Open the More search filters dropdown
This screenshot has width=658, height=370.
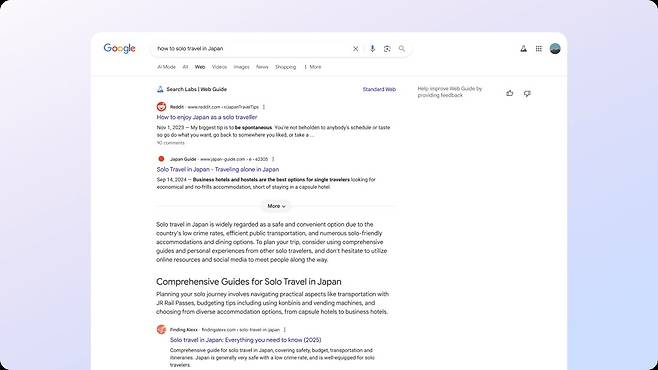[313, 67]
